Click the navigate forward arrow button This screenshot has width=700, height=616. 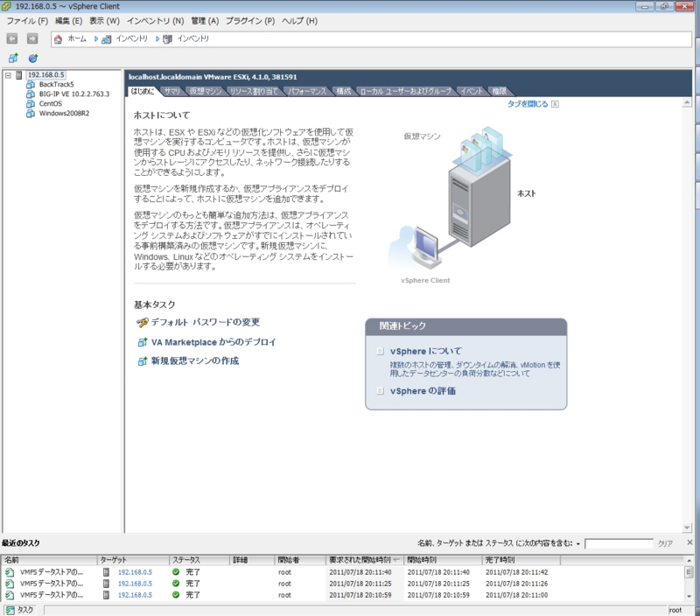click(x=32, y=38)
